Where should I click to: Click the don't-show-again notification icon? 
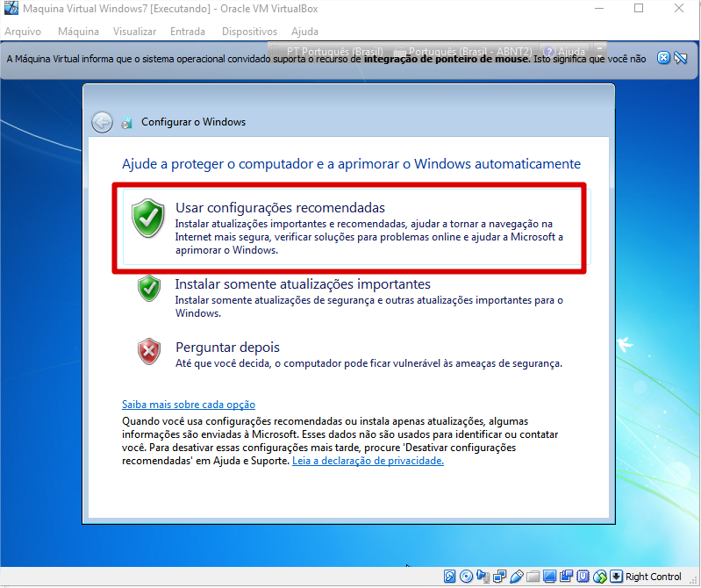coord(680,58)
